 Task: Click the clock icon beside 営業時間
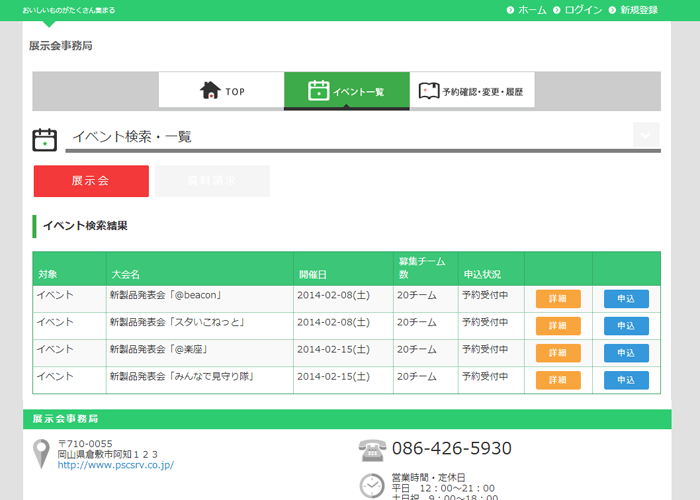372,485
